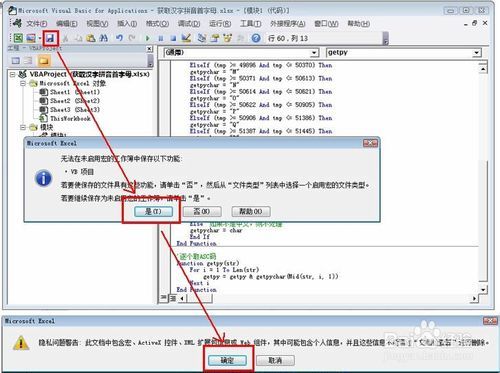Click the Save floppy disk icon

coord(50,38)
